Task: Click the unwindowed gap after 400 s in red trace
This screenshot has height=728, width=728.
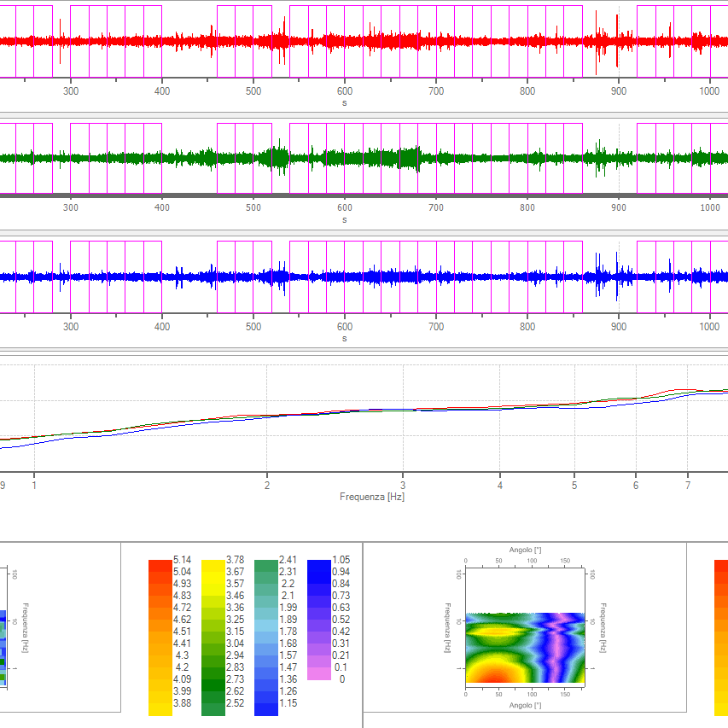Action: [189, 41]
